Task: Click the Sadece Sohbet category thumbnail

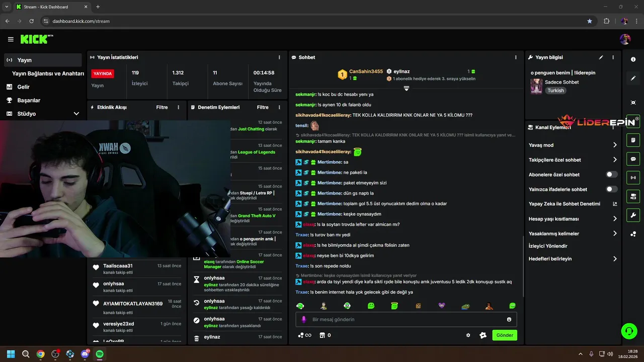Action: 536,86
